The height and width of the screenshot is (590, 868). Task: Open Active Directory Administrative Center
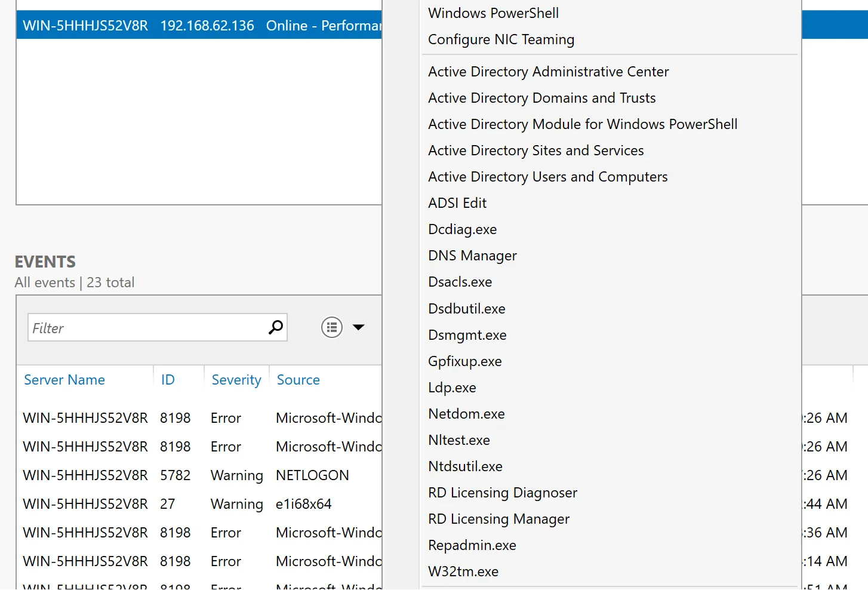tap(548, 72)
